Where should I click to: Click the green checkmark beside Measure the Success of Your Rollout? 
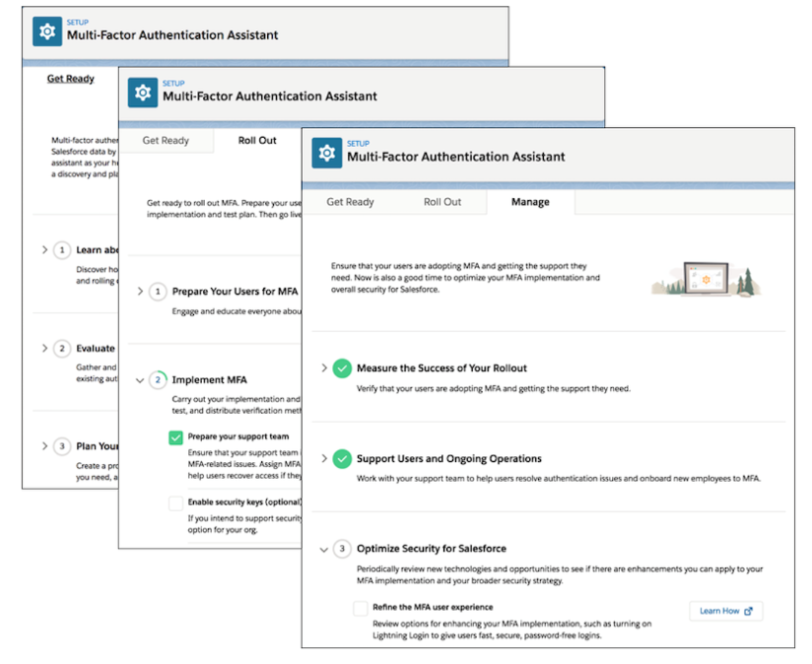tap(342, 368)
